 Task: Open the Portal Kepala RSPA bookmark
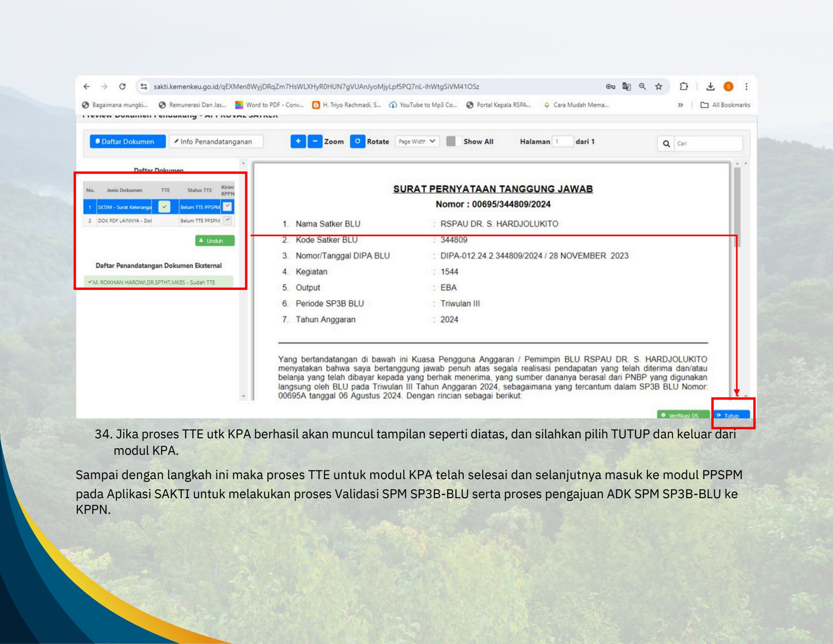tap(499, 105)
